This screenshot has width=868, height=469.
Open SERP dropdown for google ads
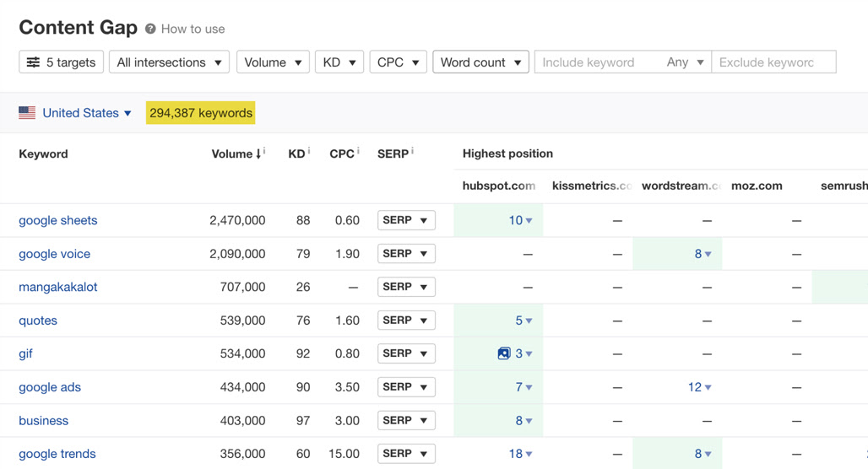(x=406, y=386)
